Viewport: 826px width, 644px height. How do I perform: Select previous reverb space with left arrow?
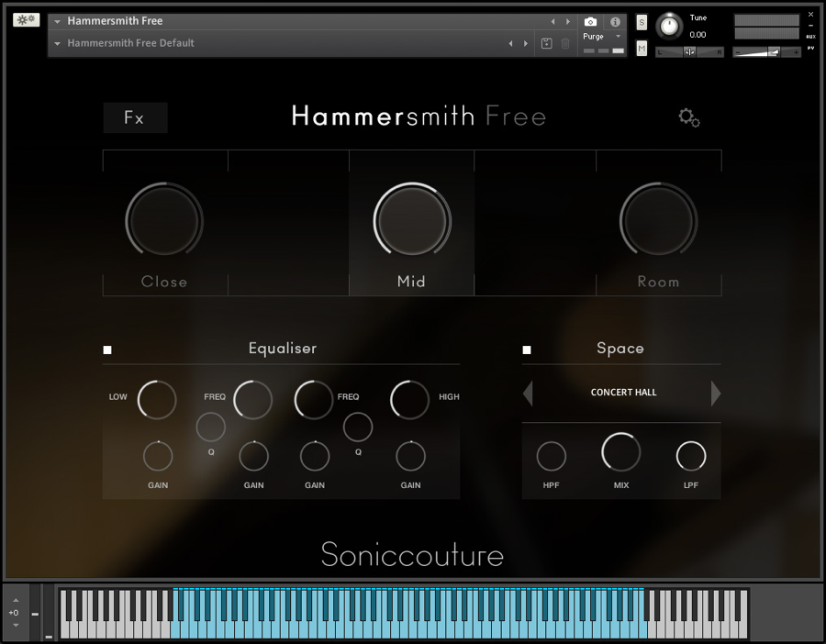(528, 394)
